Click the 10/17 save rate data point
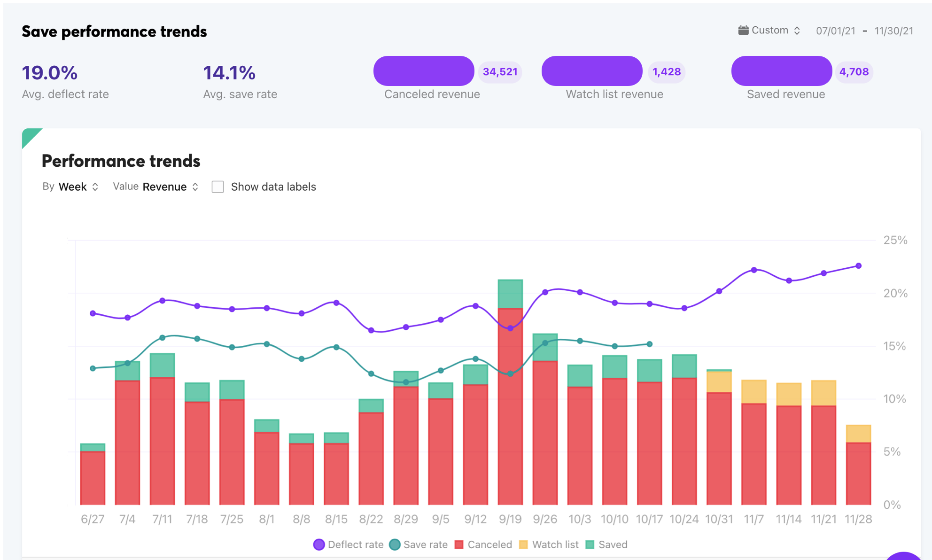 pos(649,344)
